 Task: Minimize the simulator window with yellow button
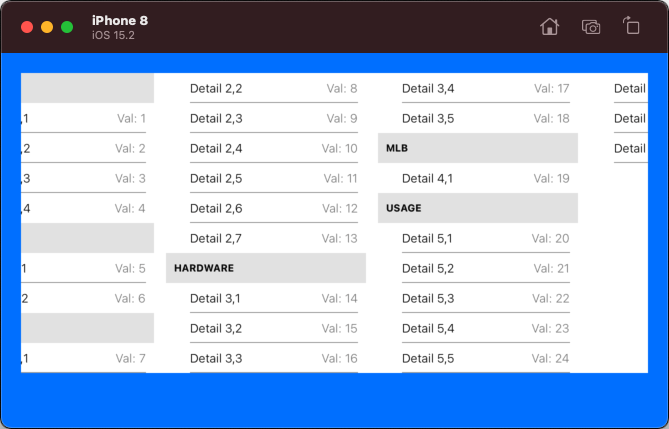pyautogui.click(x=47, y=27)
